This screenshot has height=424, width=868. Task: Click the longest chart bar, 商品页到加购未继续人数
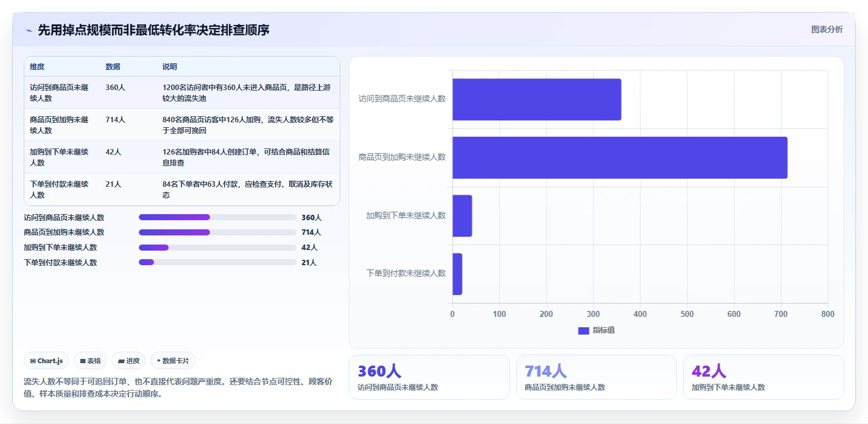pyautogui.click(x=620, y=158)
